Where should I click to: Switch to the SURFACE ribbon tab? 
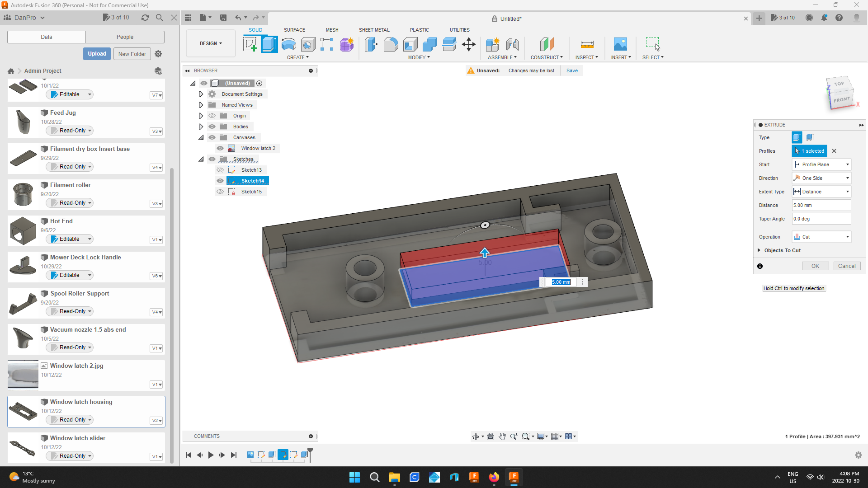294,30
